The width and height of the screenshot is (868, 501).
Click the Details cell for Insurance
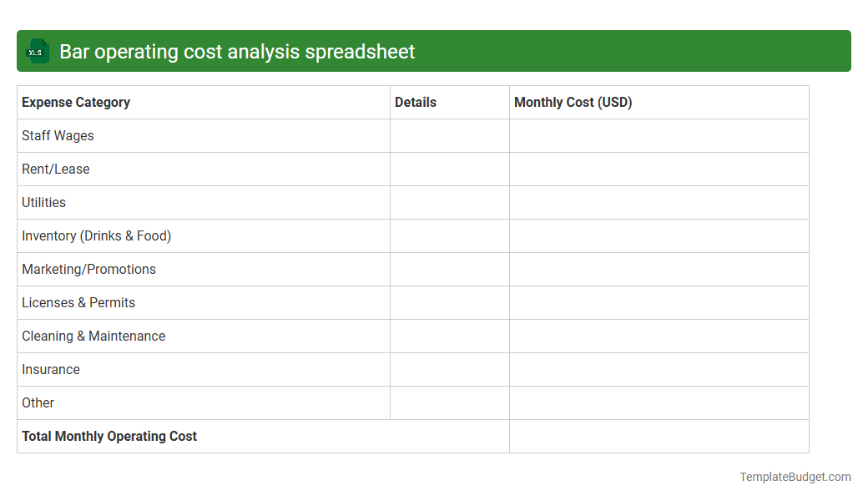pyautogui.click(x=449, y=369)
